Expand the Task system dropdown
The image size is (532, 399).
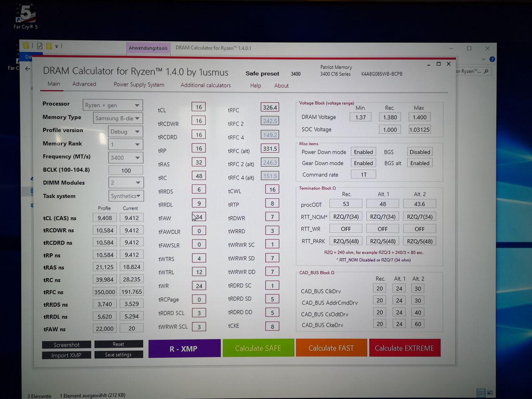pyautogui.click(x=126, y=196)
